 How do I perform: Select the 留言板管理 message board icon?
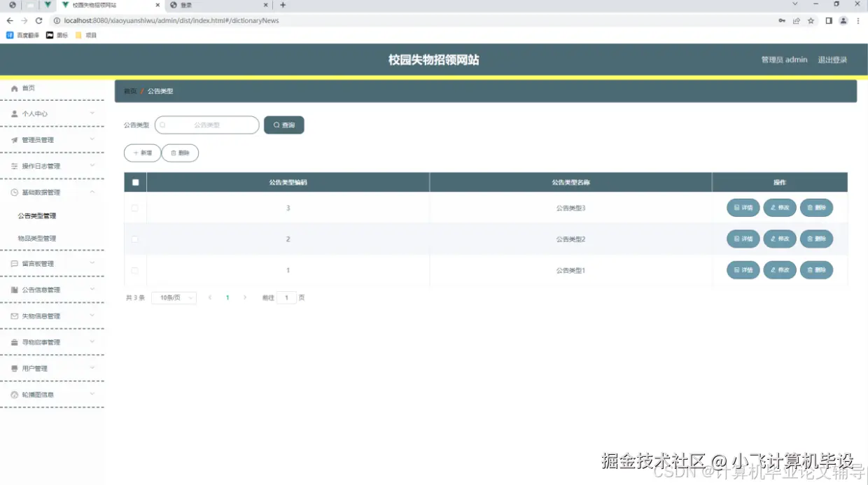[16, 262]
